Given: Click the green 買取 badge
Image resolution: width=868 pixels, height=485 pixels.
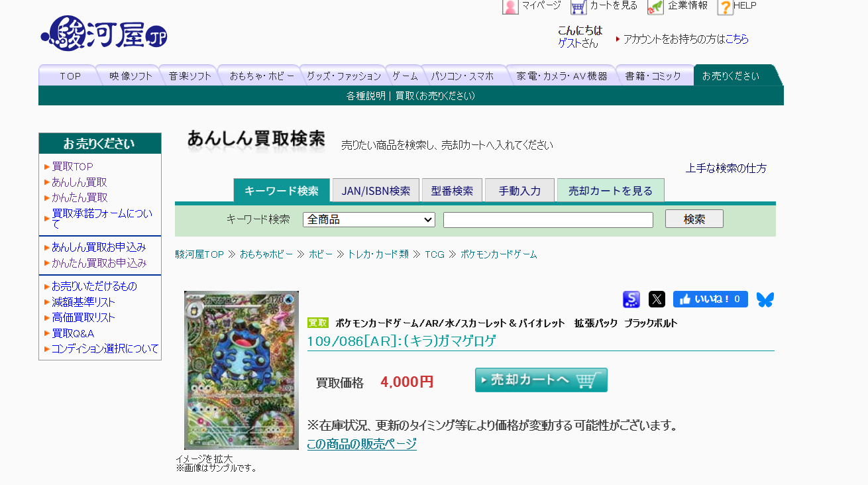Looking at the screenshot, I should click(318, 323).
